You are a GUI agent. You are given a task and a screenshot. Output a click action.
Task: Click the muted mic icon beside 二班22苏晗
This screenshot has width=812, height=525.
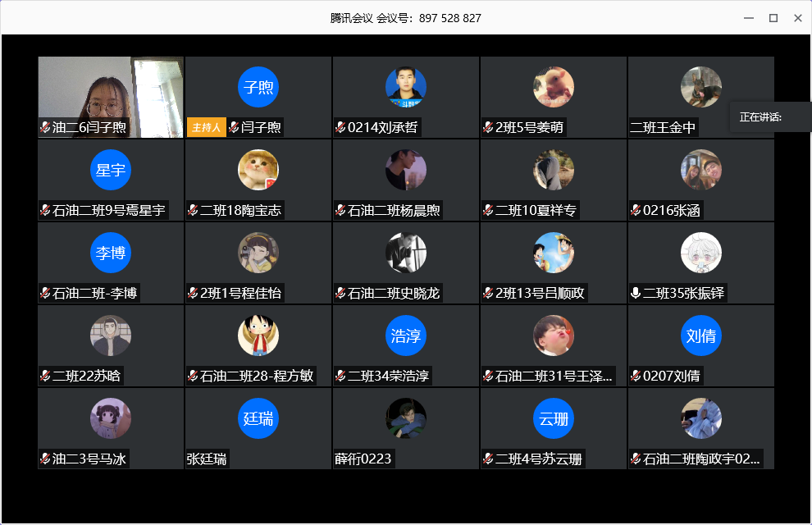pos(45,376)
